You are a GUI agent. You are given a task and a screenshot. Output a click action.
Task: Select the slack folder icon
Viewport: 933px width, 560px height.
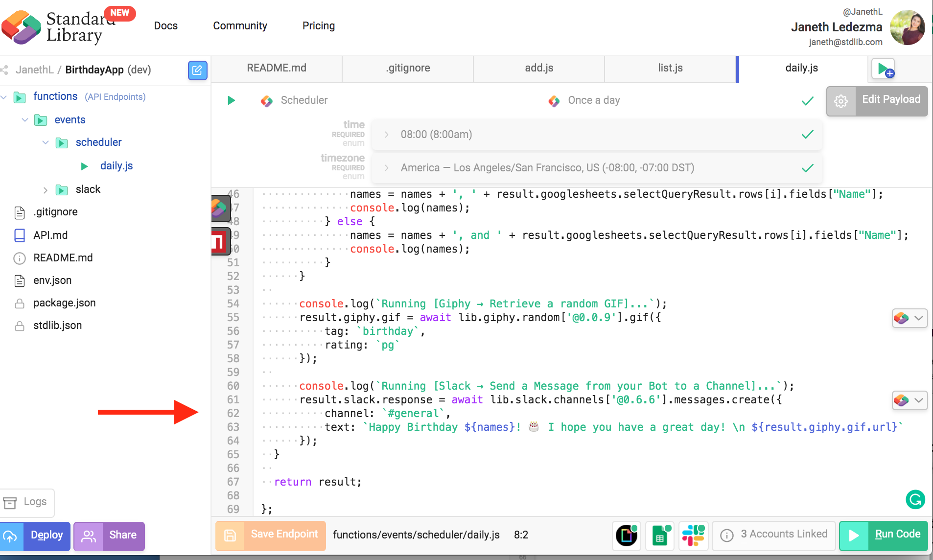(62, 190)
